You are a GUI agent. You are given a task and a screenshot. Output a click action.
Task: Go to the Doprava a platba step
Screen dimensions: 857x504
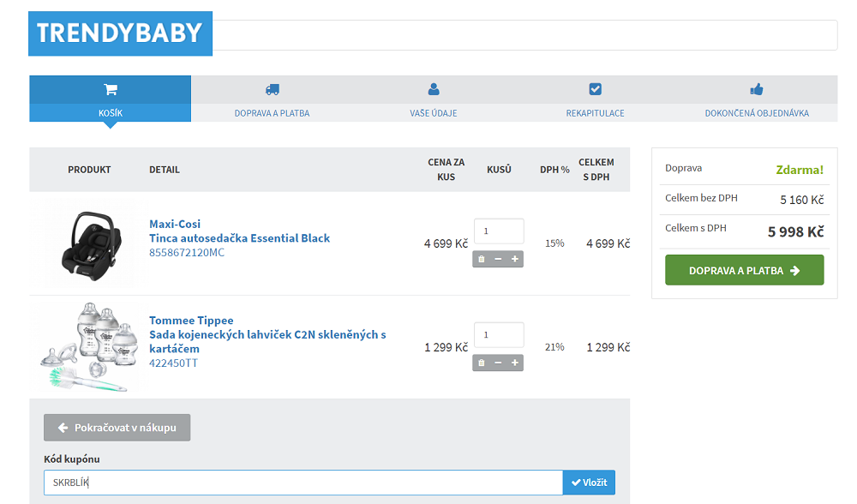click(273, 99)
